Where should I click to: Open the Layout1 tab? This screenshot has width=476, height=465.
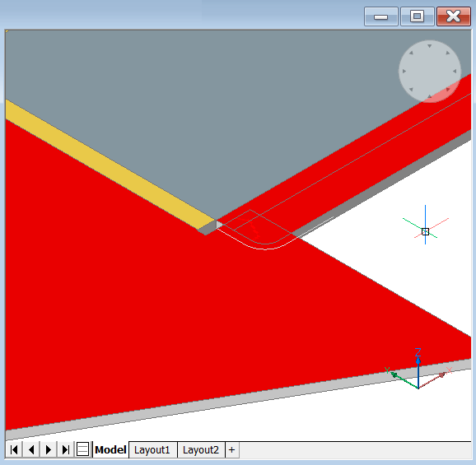(x=152, y=450)
